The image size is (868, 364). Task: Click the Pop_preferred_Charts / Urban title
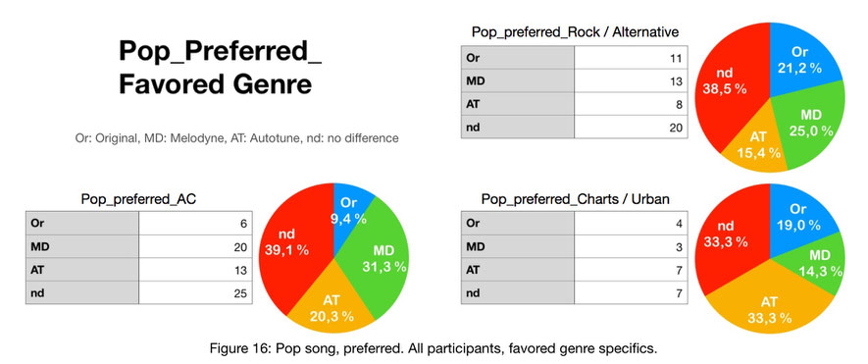[x=575, y=199]
